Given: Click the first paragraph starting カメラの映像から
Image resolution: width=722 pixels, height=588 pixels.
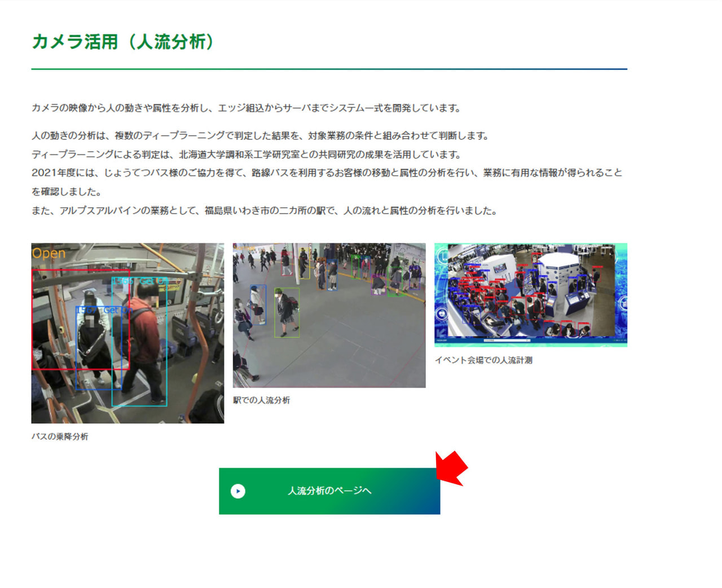Looking at the screenshot, I should (246, 108).
